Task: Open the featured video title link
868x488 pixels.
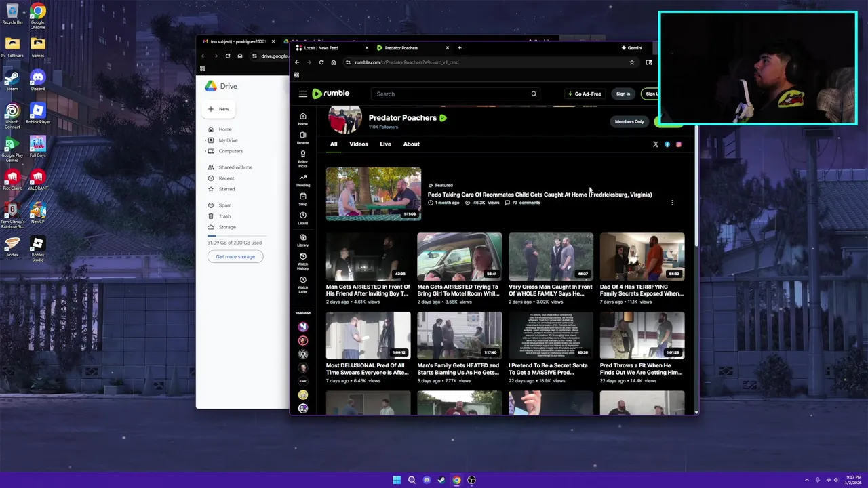Action: [540, 195]
